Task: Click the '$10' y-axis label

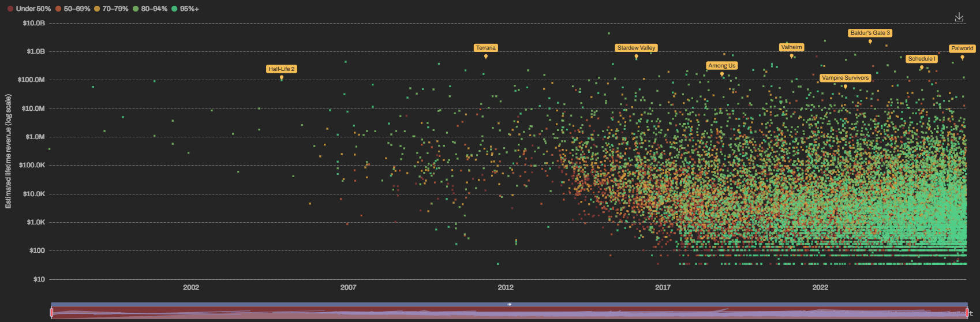Action: point(39,279)
